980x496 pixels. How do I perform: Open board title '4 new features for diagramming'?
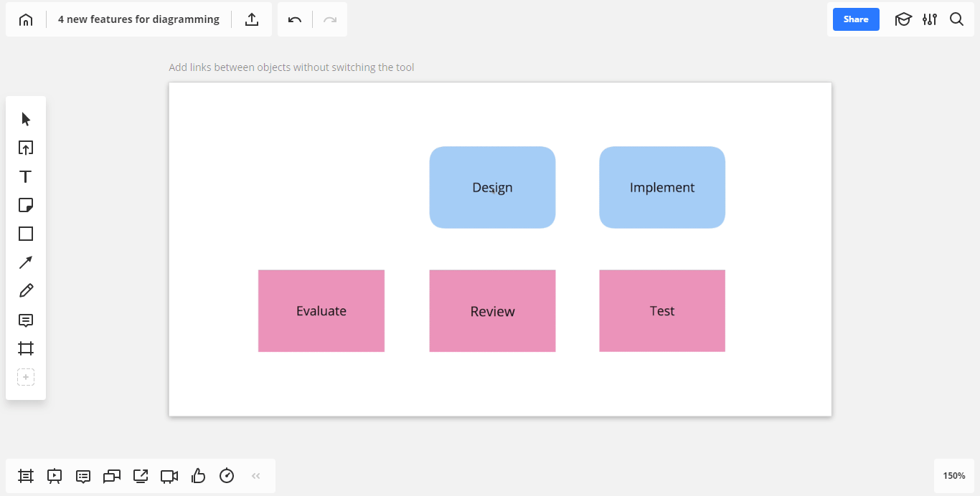click(x=138, y=19)
